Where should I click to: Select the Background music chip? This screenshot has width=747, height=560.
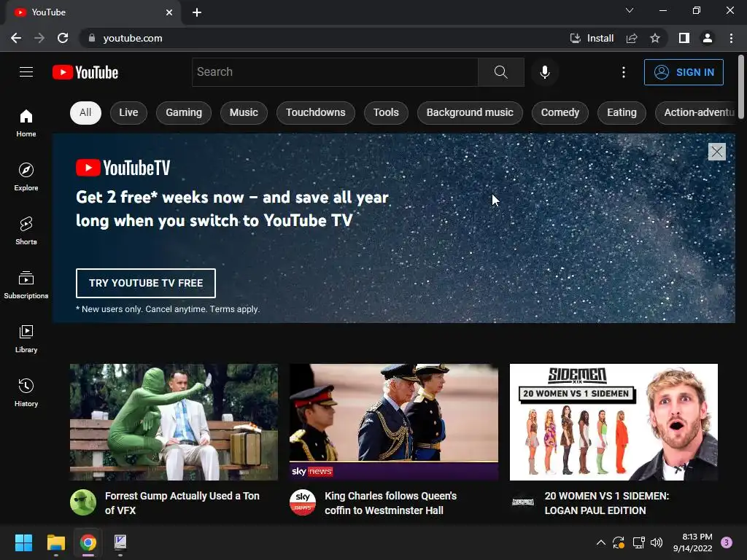click(470, 113)
